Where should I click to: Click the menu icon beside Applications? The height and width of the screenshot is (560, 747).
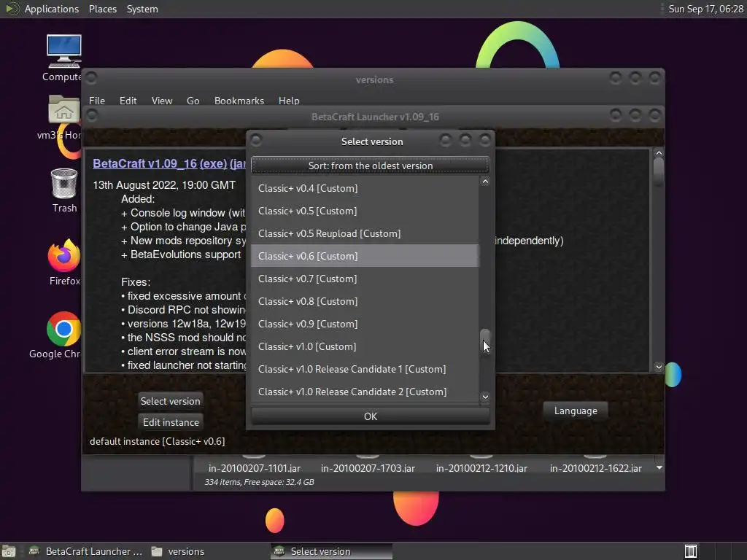click(12, 9)
